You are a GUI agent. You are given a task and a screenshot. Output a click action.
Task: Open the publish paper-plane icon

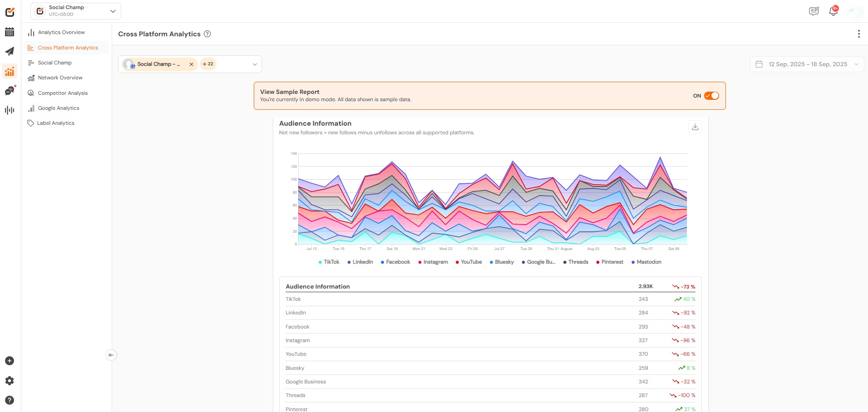[x=10, y=51]
